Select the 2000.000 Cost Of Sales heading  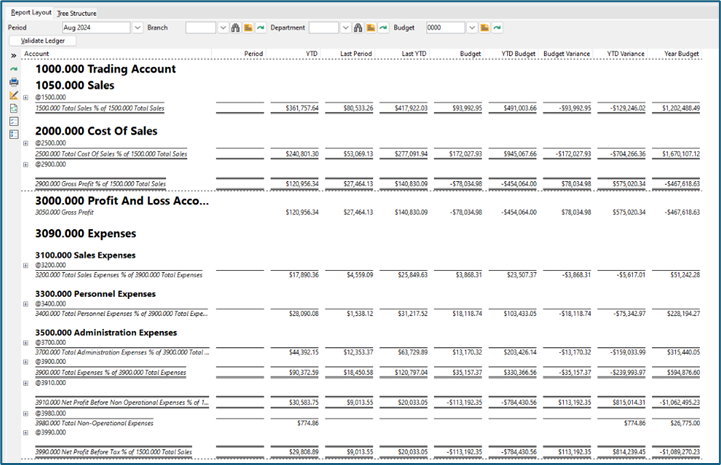(x=96, y=131)
